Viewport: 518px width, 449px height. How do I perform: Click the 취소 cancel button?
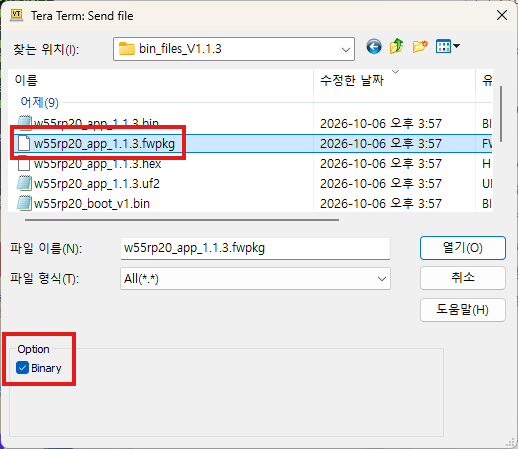(463, 278)
